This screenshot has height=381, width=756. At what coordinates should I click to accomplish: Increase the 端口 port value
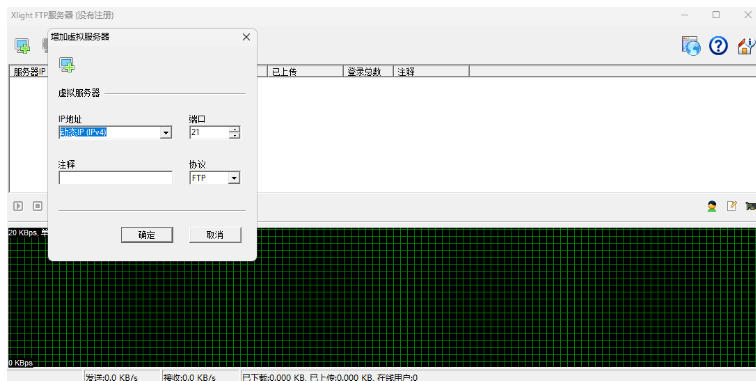[x=234, y=129]
